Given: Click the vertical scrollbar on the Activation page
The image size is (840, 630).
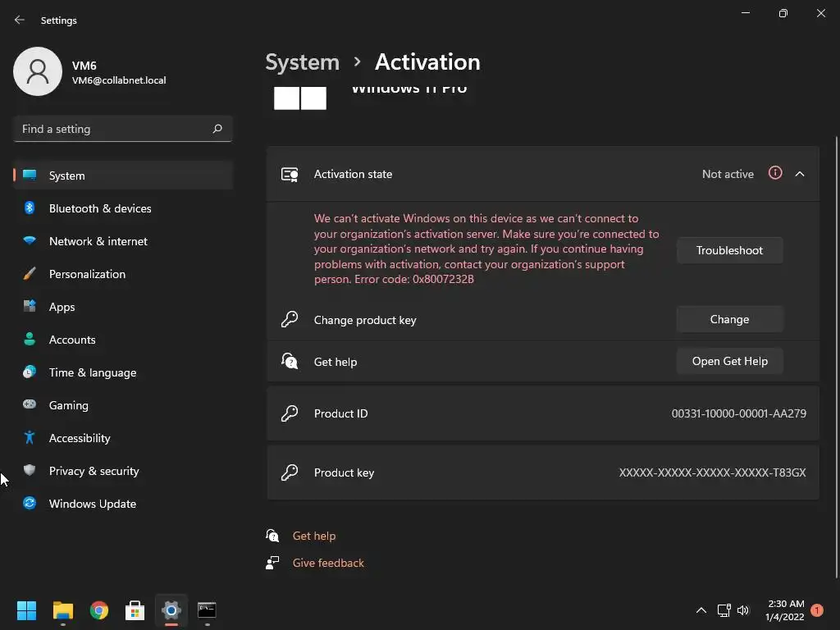Looking at the screenshot, I should point(836,358).
